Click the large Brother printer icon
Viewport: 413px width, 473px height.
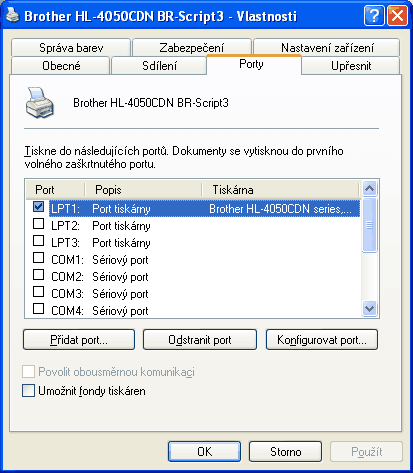(x=39, y=103)
